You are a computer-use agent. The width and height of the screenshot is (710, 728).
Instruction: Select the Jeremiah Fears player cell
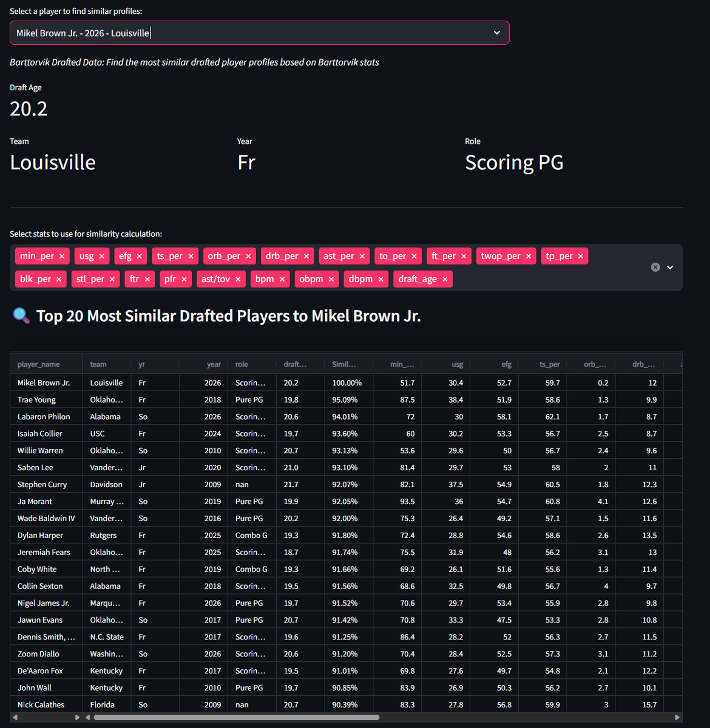click(46, 553)
